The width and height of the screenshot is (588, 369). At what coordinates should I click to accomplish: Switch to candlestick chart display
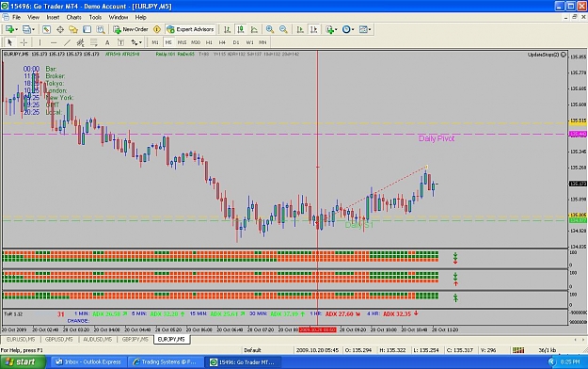tap(241, 29)
